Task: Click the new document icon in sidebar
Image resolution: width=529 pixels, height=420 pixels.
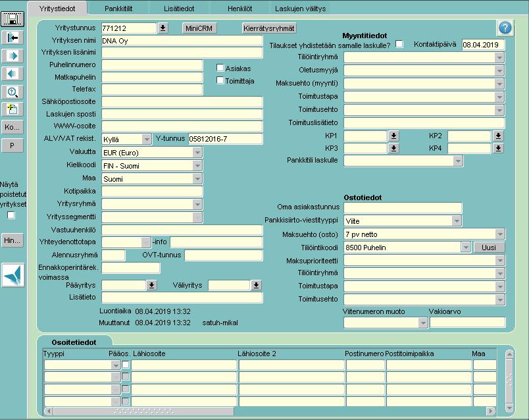Action: (x=13, y=110)
